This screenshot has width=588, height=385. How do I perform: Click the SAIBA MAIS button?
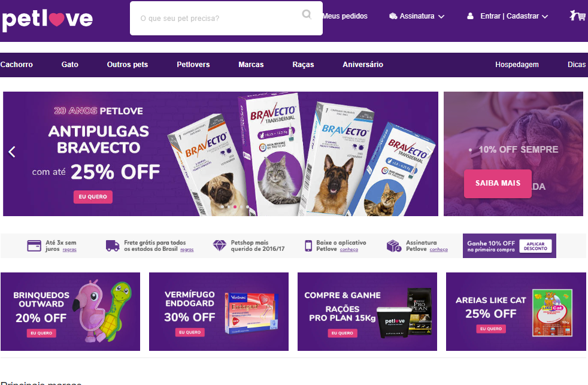click(x=498, y=183)
